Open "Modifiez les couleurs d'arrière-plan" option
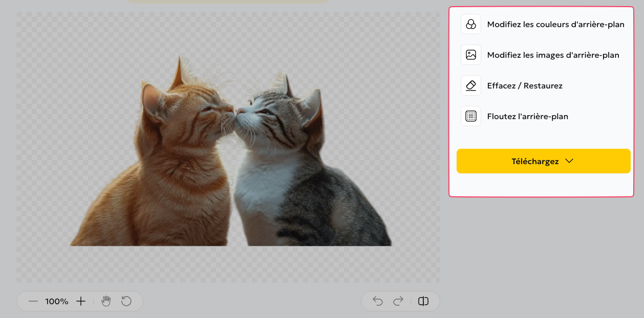 coord(555,24)
